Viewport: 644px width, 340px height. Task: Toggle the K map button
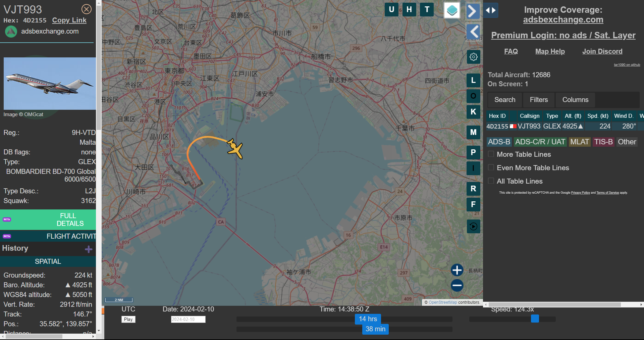tap(474, 112)
